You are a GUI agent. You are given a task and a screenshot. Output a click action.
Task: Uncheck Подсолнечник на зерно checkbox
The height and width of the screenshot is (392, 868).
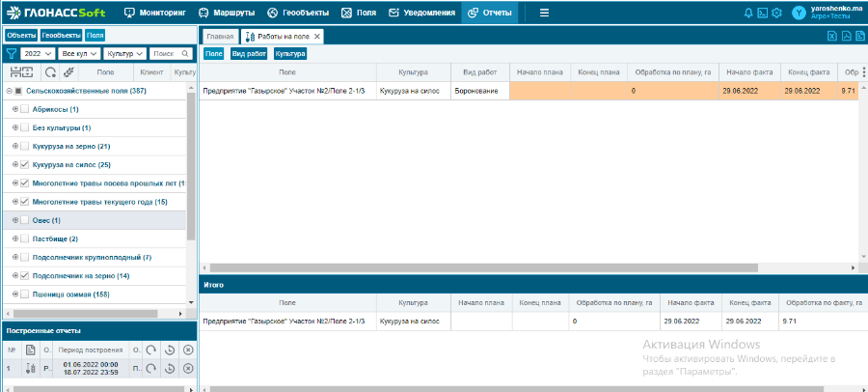(x=25, y=276)
